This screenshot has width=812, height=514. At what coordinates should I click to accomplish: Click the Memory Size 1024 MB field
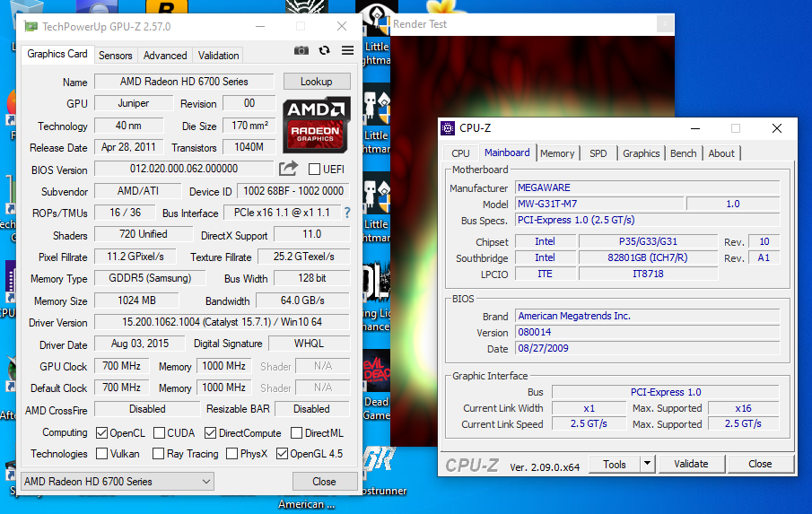pos(136,301)
